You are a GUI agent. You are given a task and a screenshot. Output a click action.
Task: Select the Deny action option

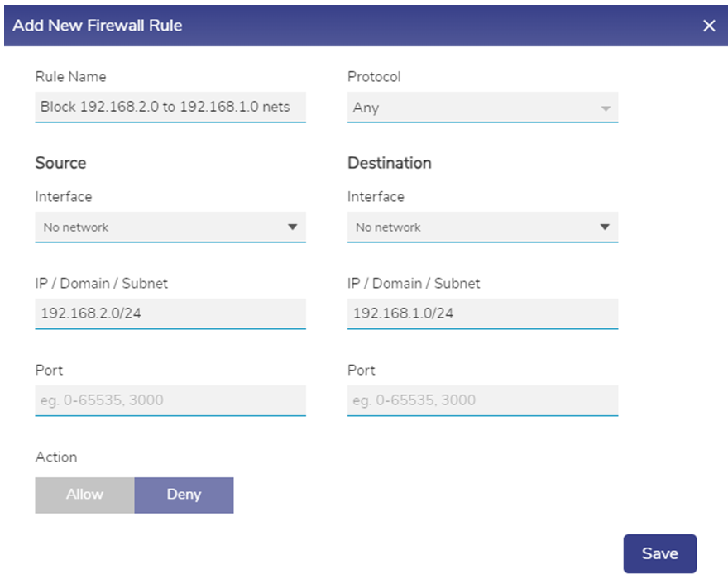(x=184, y=495)
